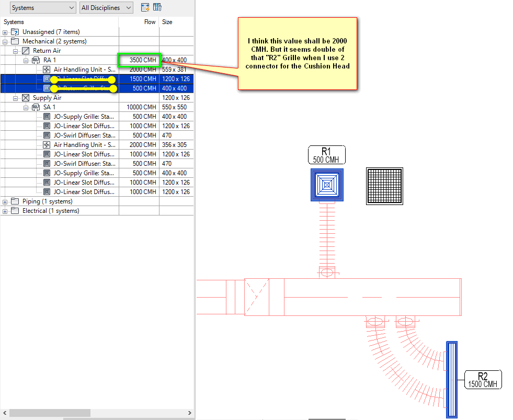
Task: Click the RA 1 system icon
Action: click(36, 60)
